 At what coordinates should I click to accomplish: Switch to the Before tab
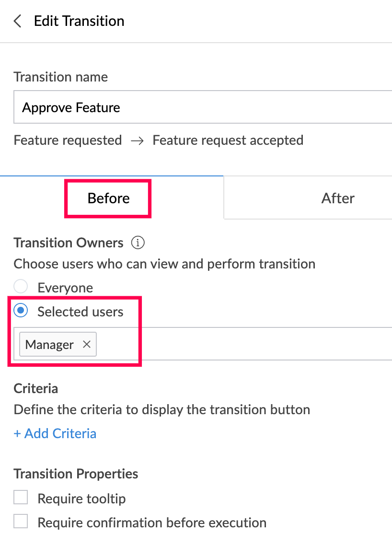(108, 198)
